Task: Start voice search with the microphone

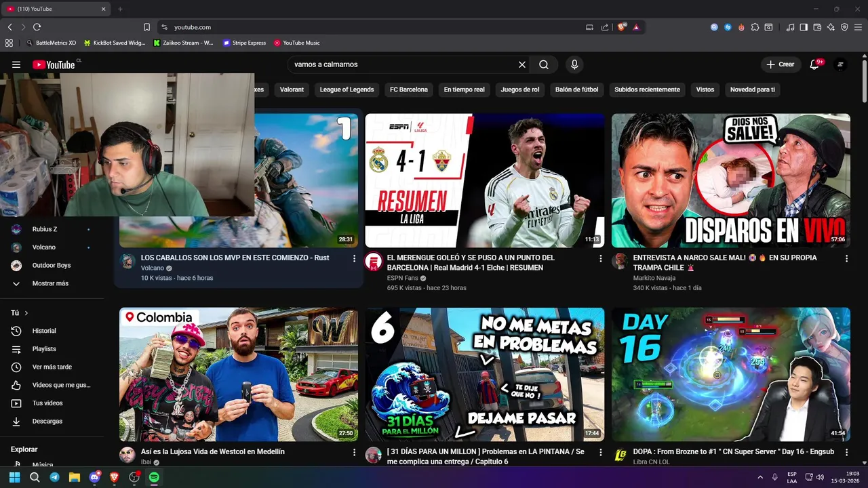Action: coord(574,64)
